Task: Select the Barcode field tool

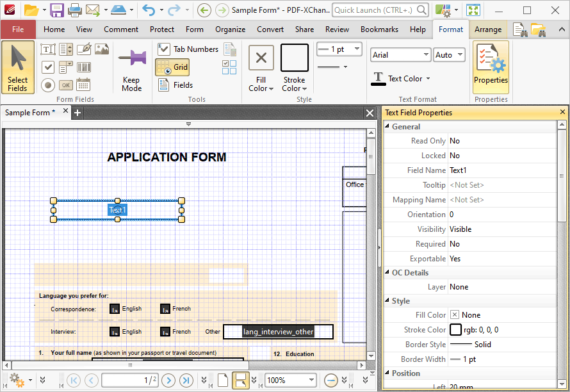Action: click(x=84, y=67)
